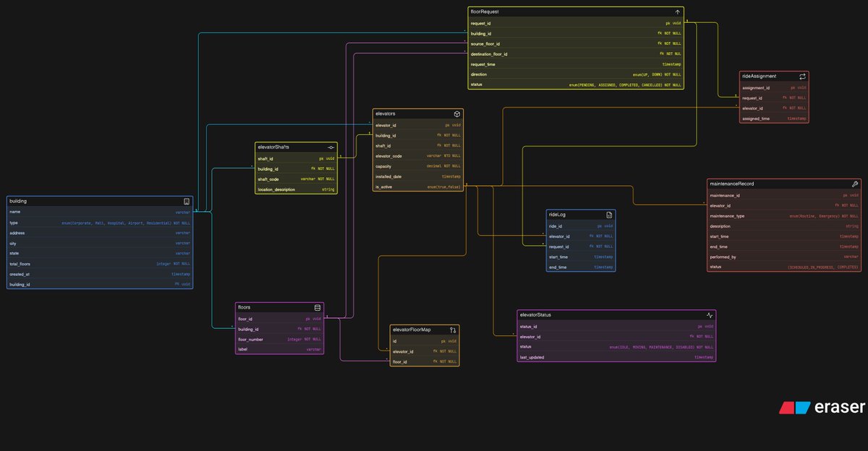This screenshot has height=451, width=868.
Task: Select the elevatorFloorMap table title
Action: point(411,330)
